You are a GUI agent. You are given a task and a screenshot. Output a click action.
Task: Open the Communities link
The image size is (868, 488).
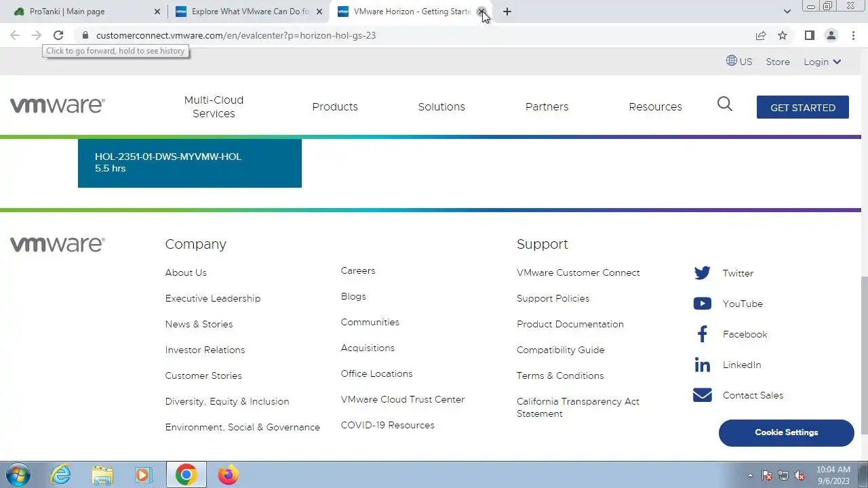(x=370, y=322)
